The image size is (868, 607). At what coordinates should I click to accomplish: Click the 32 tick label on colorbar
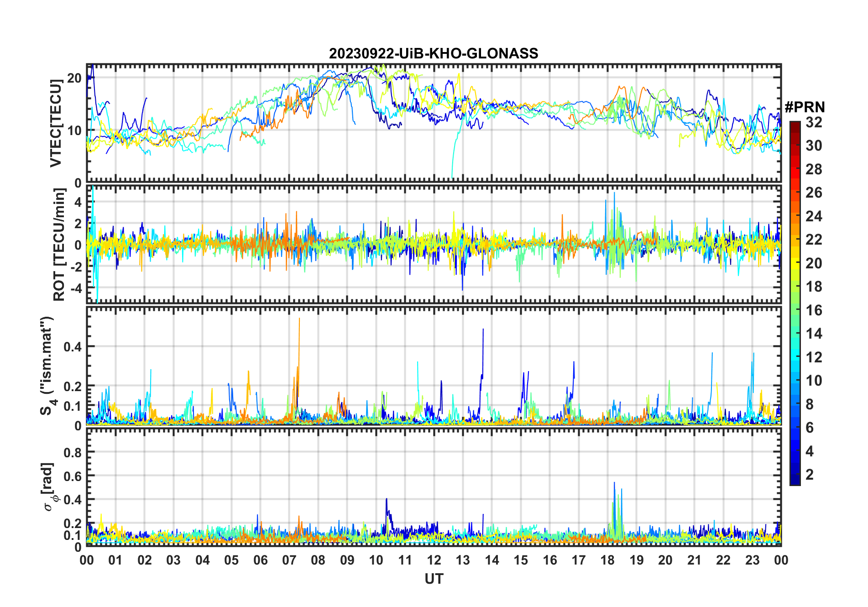coord(814,122)
